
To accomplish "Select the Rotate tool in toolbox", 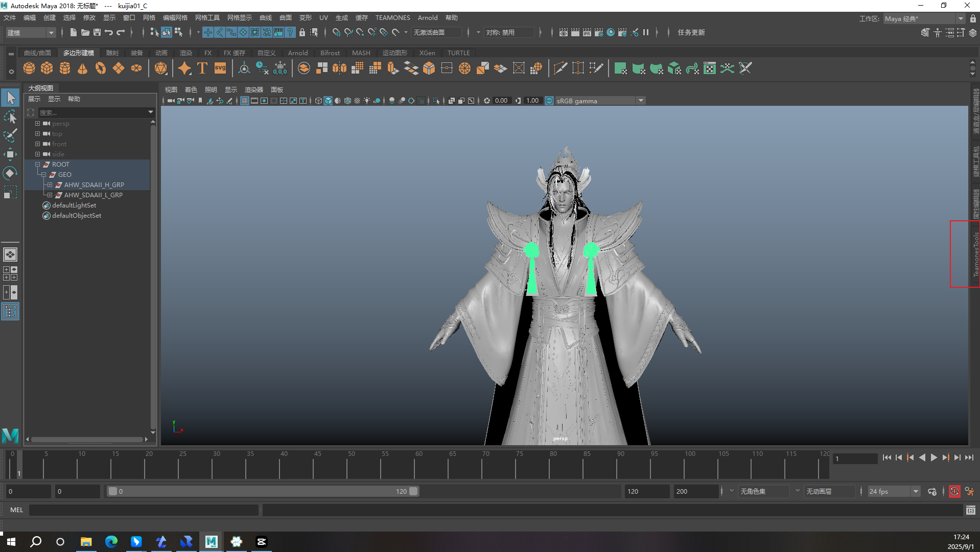I will tap(10, 173).
